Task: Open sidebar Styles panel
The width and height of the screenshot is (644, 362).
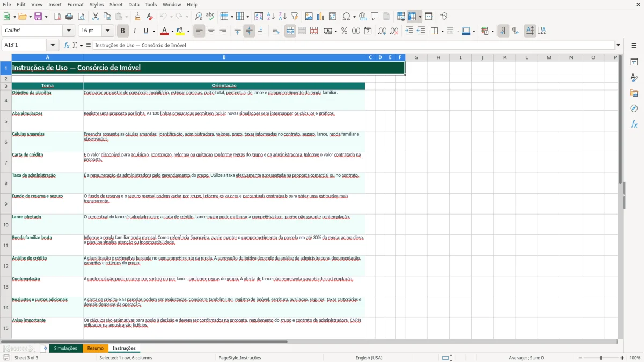Action: tap(634, 77)
